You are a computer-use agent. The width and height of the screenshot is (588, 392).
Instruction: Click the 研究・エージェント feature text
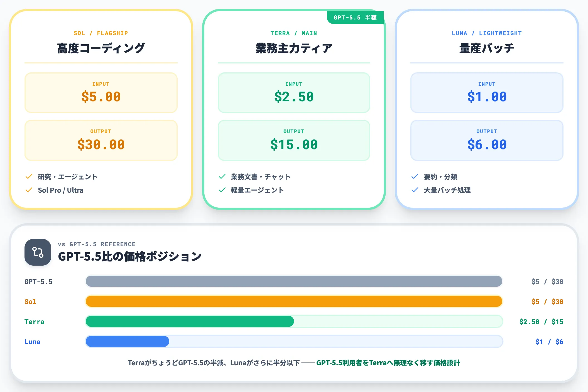[x=68, y=177]
